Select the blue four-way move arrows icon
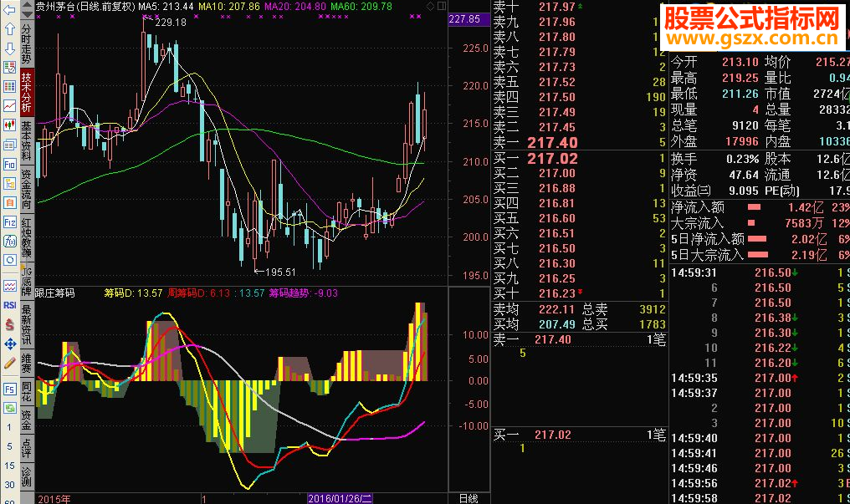850x504 pixels. (x=10, y=344)
